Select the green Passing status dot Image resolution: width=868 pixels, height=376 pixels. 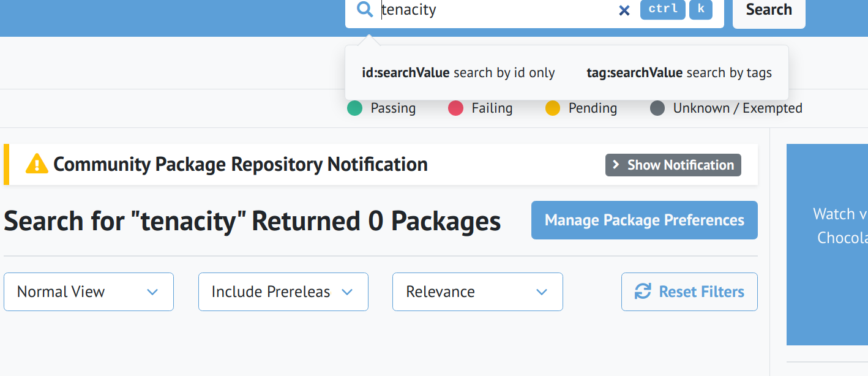tap(356, 108)
